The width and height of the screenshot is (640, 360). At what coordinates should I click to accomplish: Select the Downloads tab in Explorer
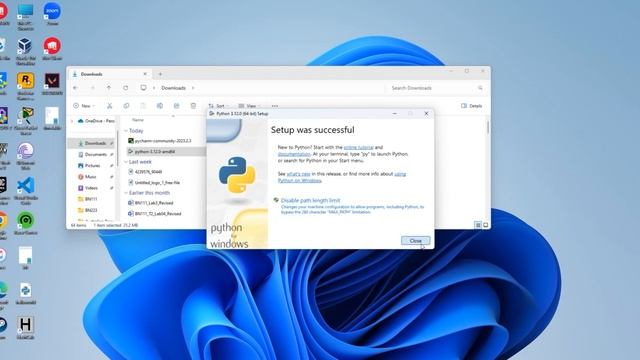(x=109, y=74)
